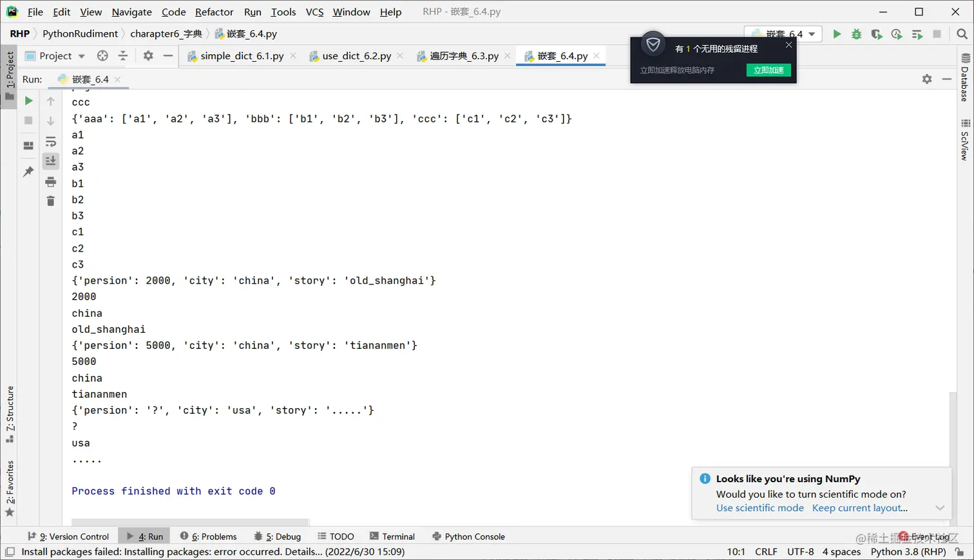This screenshot has width=974, height=560.
Task: Click the disabled stop button in top toolbar
Action: (937, 34)
